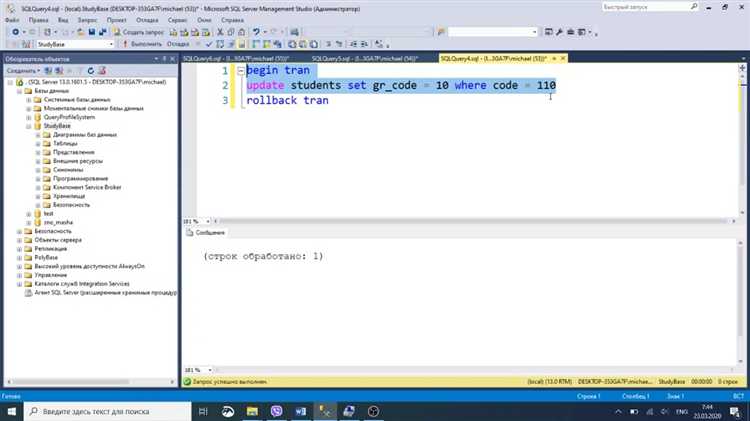Select the Представления folder in the tree
This screenshot has height=421, width=750.
coord(74,152)
